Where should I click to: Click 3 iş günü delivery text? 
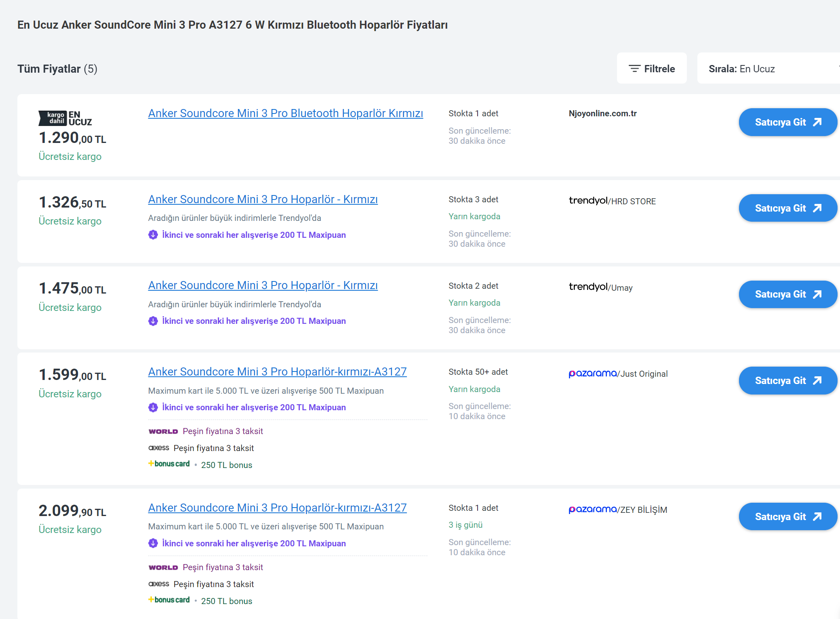coord(465,525)
